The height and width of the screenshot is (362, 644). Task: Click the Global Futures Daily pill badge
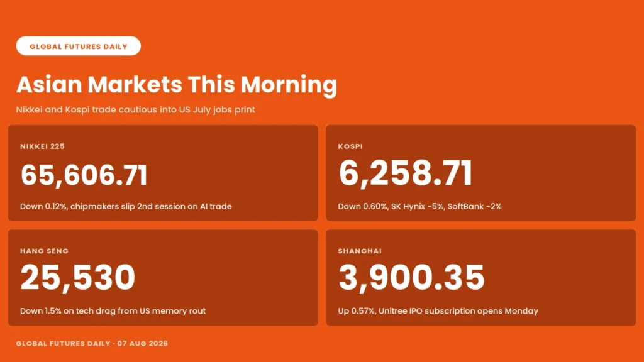pos(79,46)
